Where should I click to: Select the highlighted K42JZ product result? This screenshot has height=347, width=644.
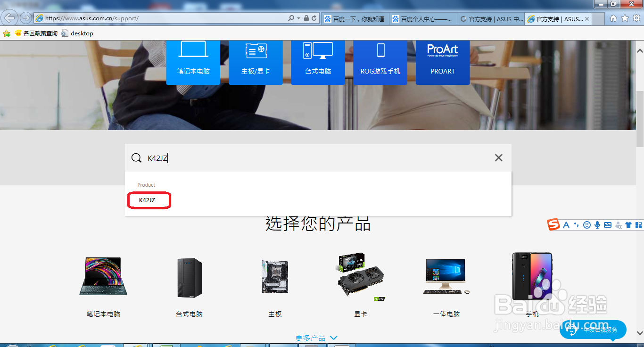(x=149, y=200)
